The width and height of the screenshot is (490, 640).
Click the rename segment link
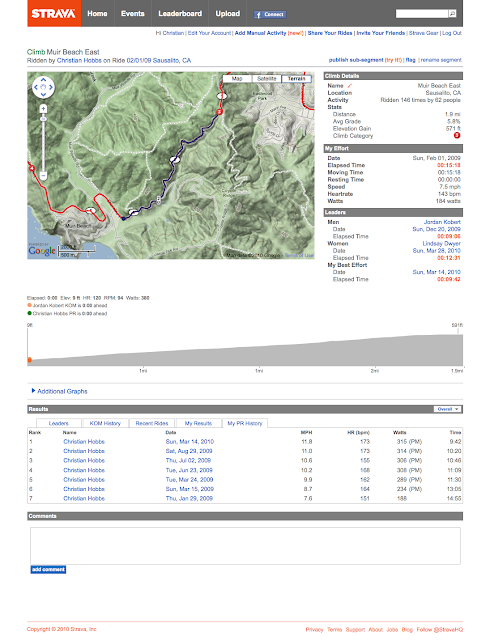click(x=441, y=60)
